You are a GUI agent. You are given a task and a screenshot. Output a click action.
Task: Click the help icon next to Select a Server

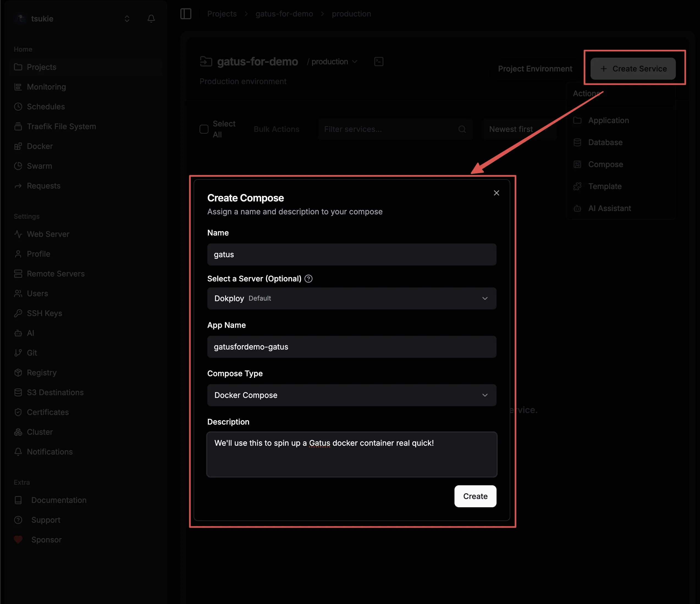click(x=308, y=279)
